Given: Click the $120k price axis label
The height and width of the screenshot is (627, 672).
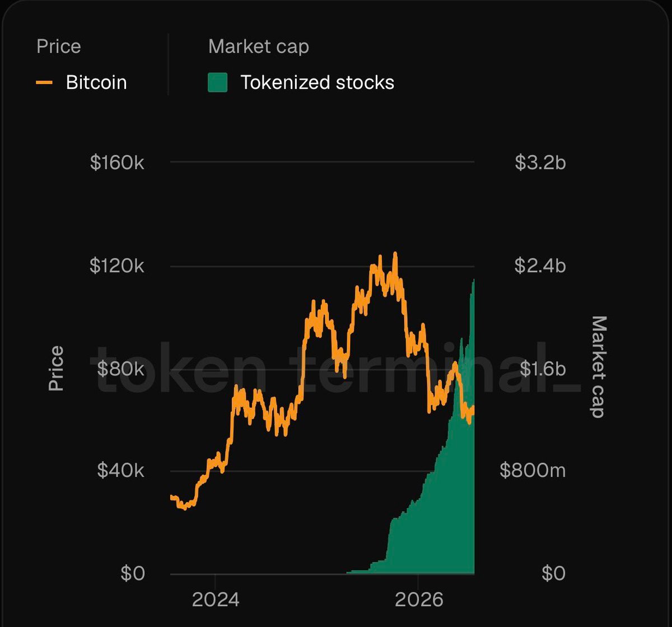Looking at the screenshot, I should (117, 265).
